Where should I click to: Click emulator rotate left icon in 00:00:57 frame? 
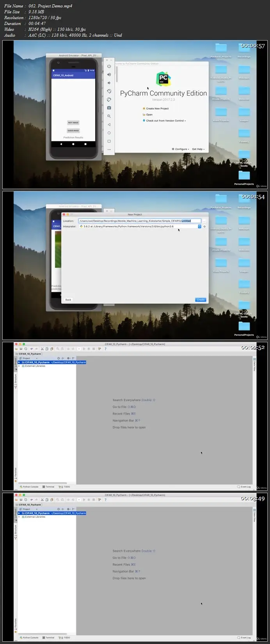click(109, 91)
